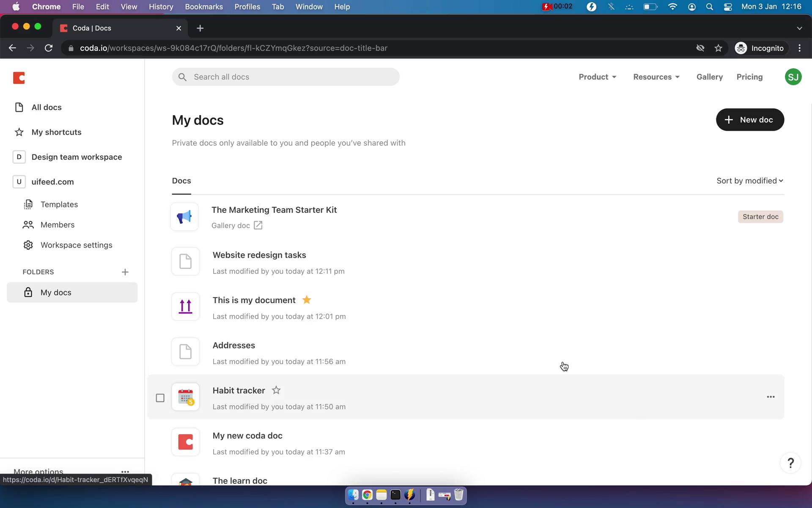Click the tracking protection eye icon

(x=700, y=48)
